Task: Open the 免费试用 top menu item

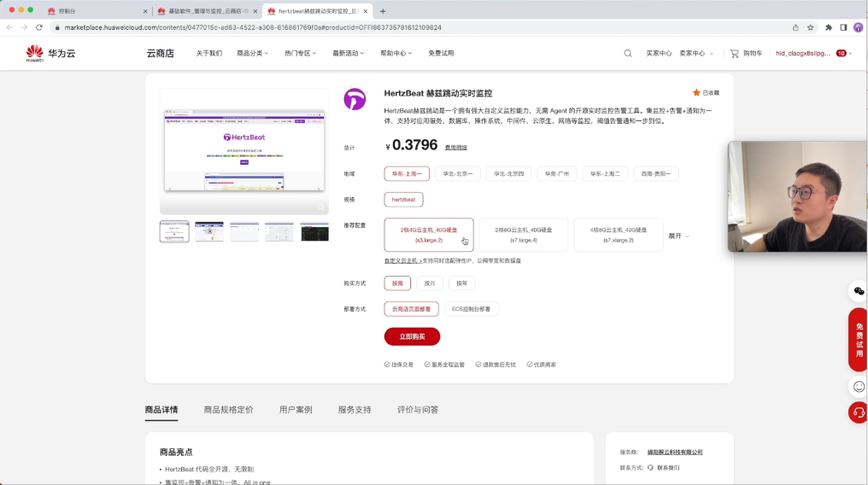Action: pos(441,53)
